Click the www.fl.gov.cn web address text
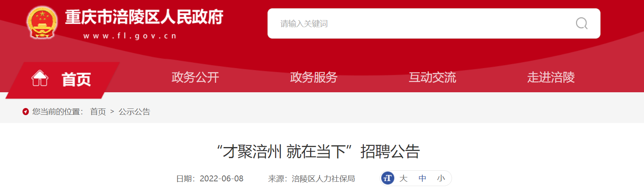644x192 pixels. 130,36
